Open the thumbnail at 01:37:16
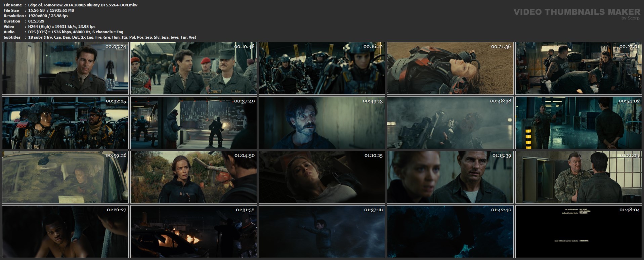644x260 pixels. 322,231
